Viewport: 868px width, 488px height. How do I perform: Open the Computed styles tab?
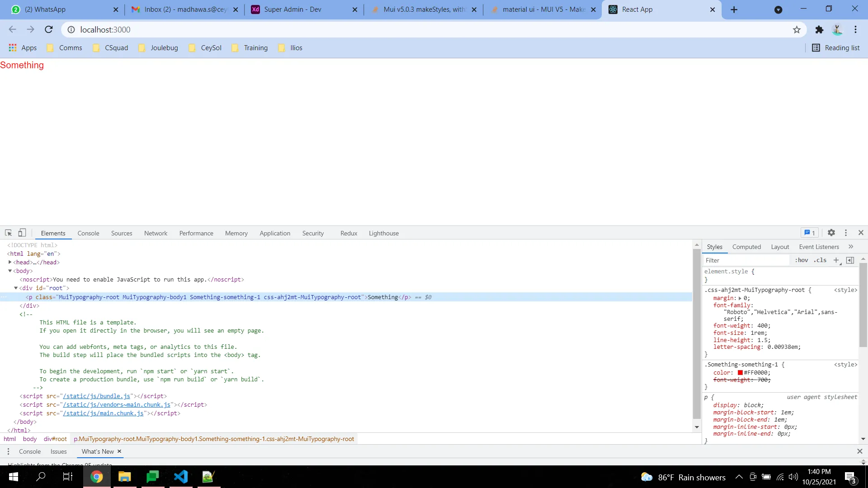pos(746,247)
